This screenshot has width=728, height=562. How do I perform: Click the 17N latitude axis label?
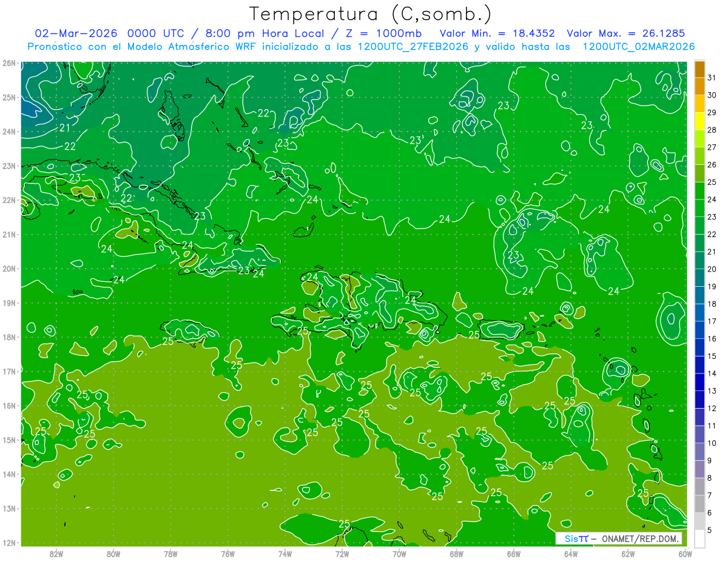(8, 372)
